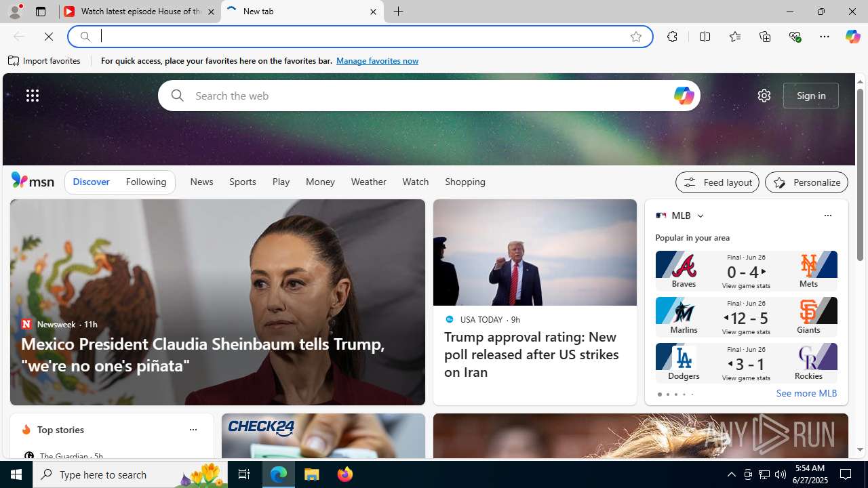
Task: Click Import favorites button
Action: (45, 61)
